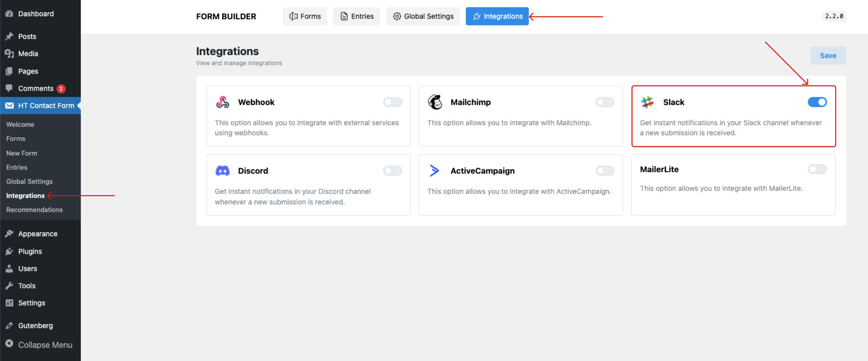The width and height of the screenshot is (868, 361).
Task: Click the Slack logo icon
Action: [647, 102]
